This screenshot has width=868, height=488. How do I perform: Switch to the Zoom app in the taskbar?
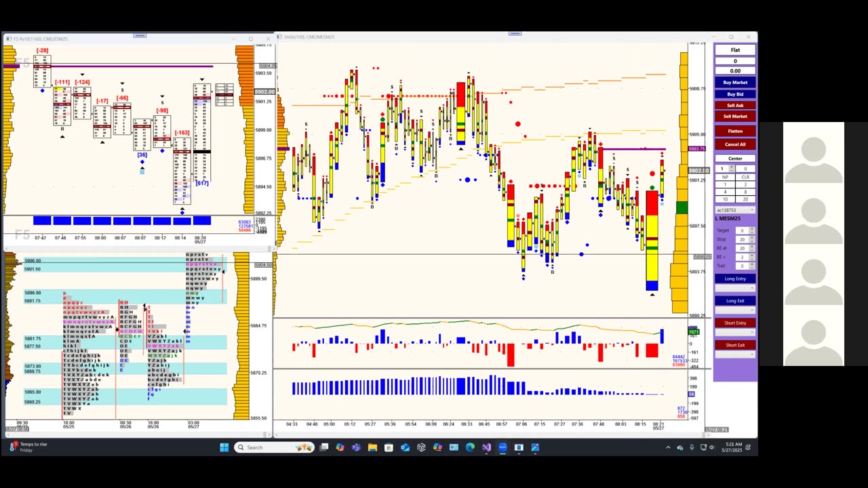(502, 447)
